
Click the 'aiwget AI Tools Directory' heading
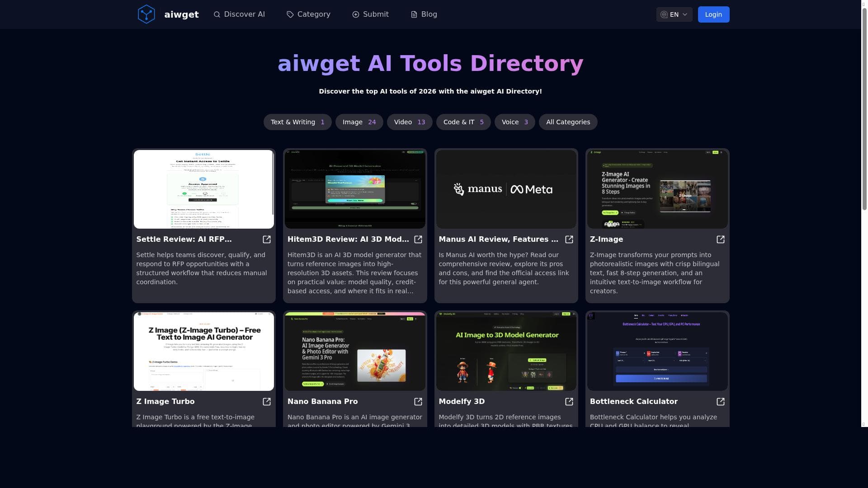[430, 63]
